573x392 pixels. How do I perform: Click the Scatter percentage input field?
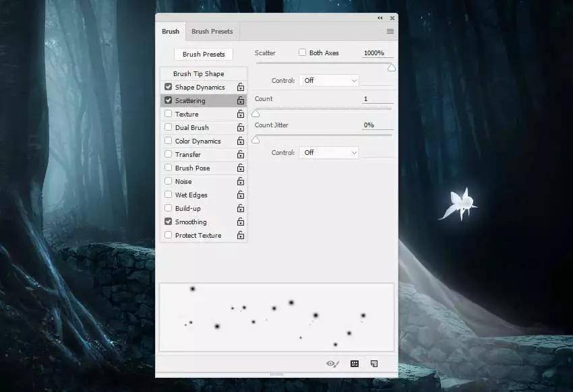coord(378,53)
